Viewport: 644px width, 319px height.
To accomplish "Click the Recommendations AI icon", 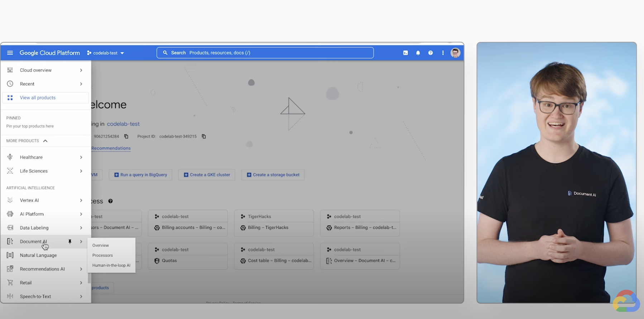I will pos(10,268).
